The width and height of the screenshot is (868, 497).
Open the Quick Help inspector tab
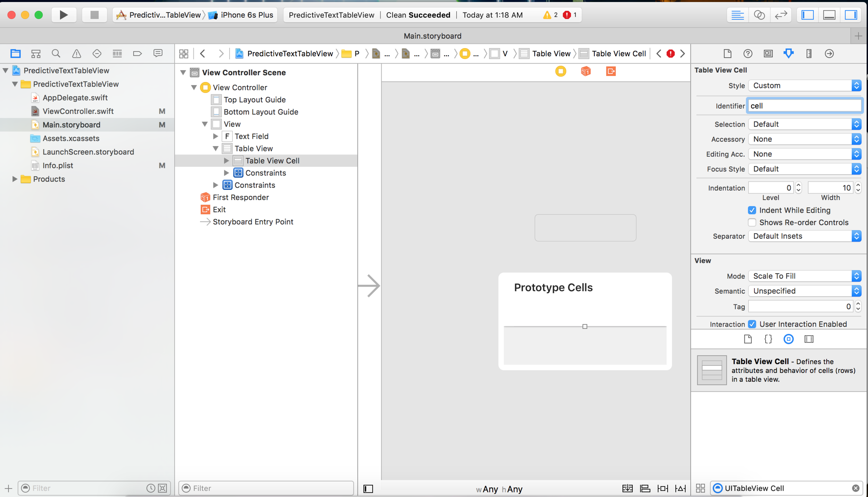[748, 53]
